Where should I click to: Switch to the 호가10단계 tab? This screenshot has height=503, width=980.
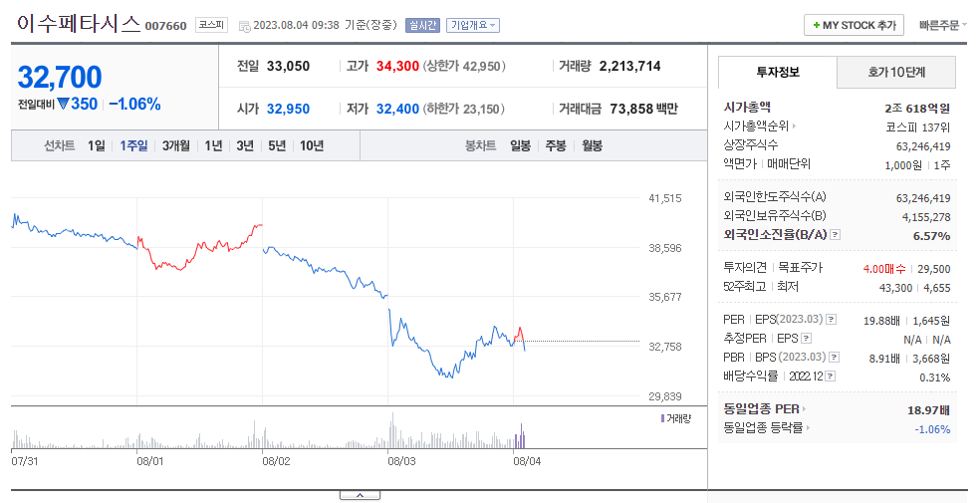896,72
